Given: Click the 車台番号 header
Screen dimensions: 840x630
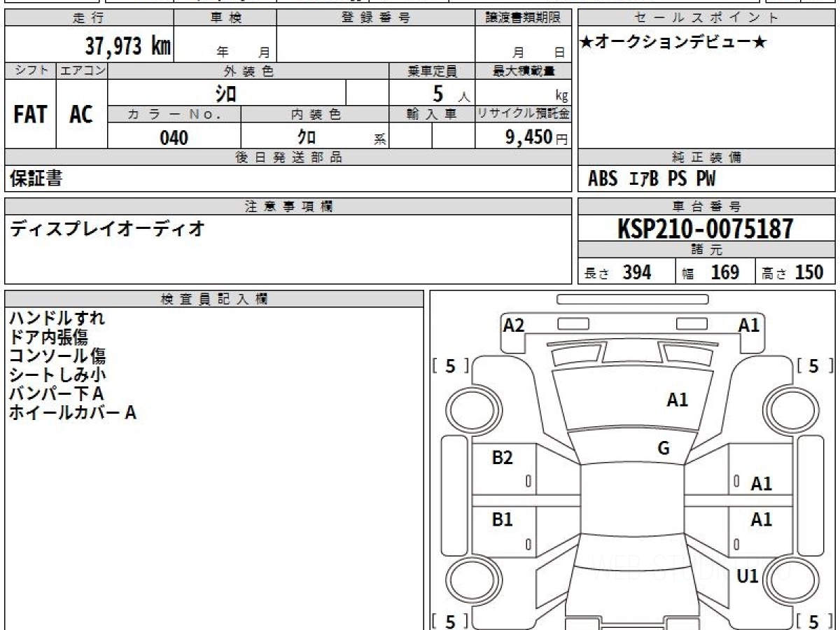Looking at the screenshot, I should point(707,206).
